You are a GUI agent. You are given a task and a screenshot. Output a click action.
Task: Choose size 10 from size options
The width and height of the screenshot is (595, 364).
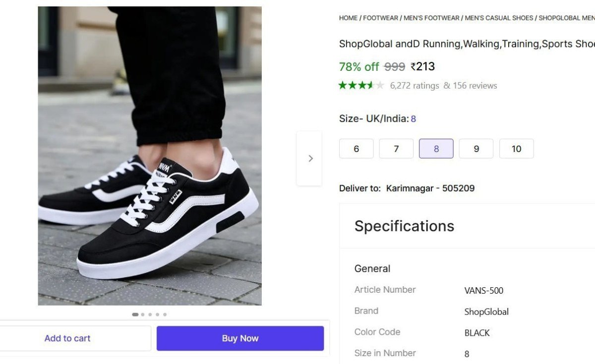tap(516, 149)
